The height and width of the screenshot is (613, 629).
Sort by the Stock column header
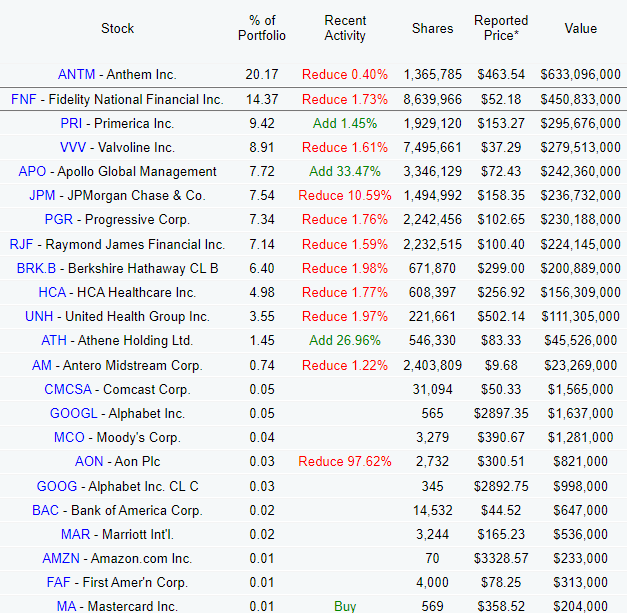point(117,28)
